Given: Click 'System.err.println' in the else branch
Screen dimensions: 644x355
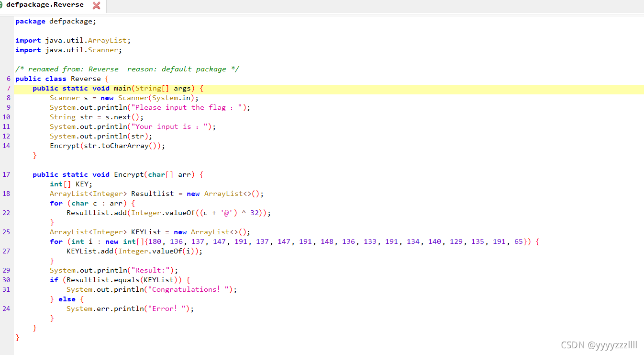Looking at the screenshot, I should click(x=105, y=309).
